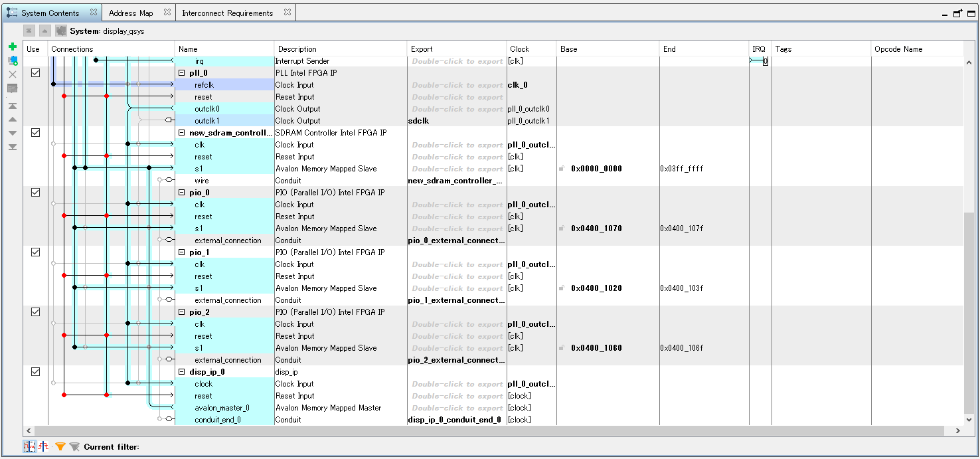Collapse the new_sdram_controller component entry
Viewport: 980px width, 459px height.
(x=181, y=132)
